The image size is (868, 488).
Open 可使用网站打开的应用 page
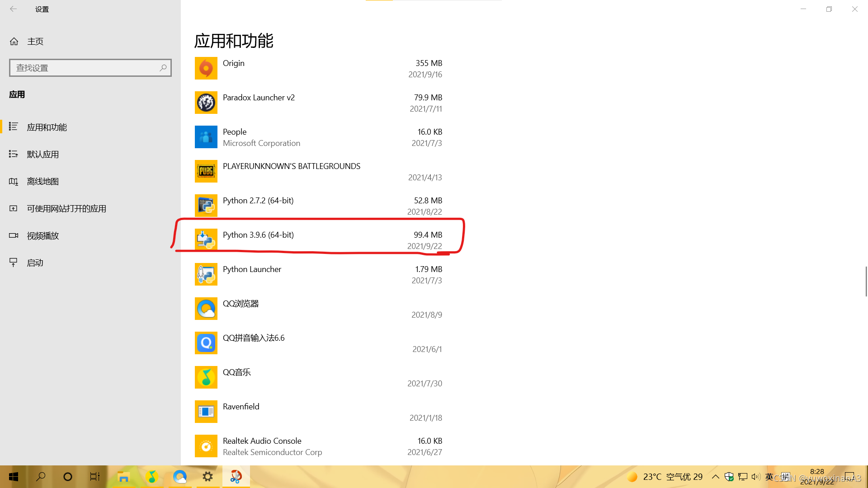pyautogui.click(x=90, y=208)
